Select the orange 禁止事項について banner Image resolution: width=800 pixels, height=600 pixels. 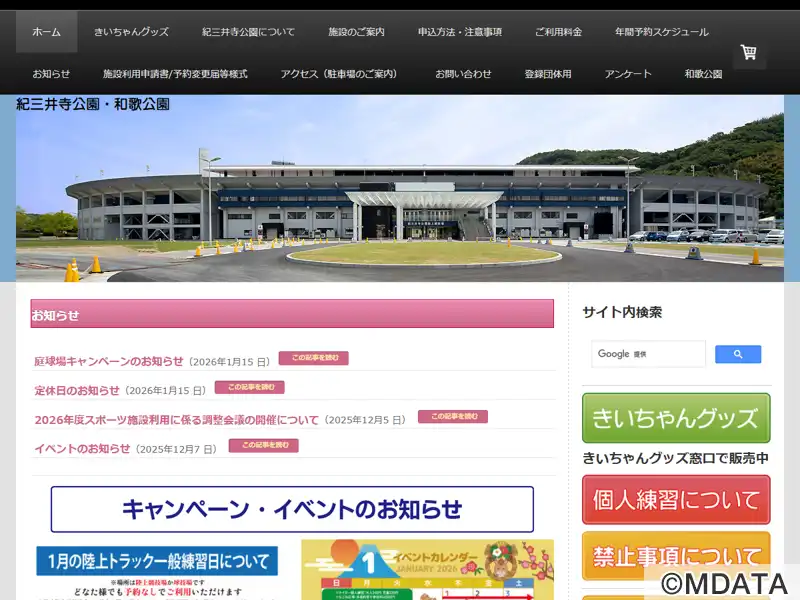coord(676,556)
